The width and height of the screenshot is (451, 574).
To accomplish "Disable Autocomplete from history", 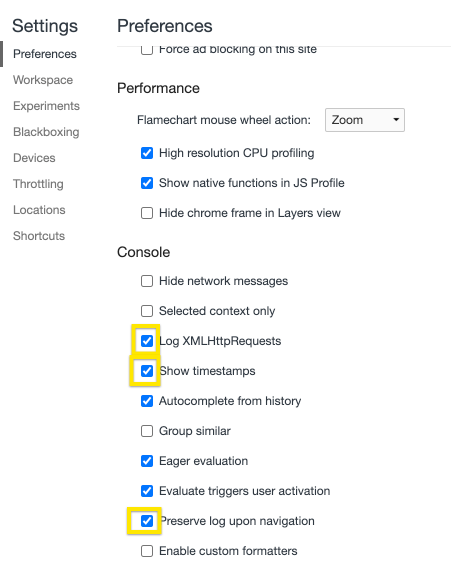I will (147, 401).
